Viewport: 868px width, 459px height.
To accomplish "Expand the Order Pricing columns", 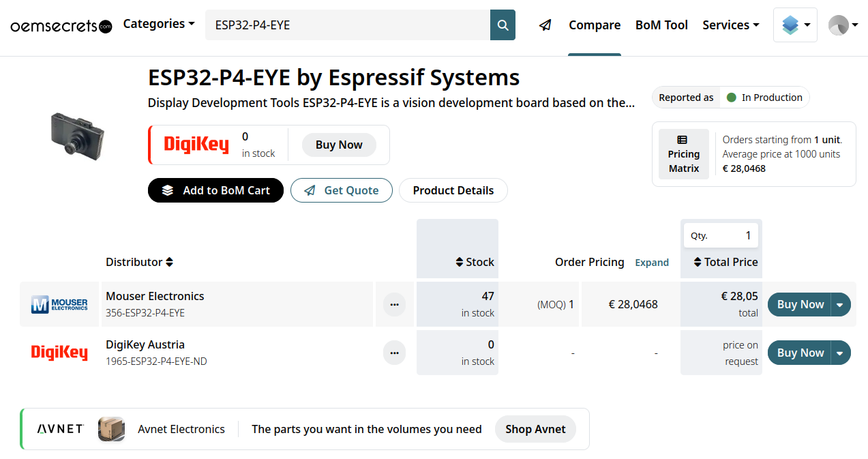I will (x=652, y=263).
